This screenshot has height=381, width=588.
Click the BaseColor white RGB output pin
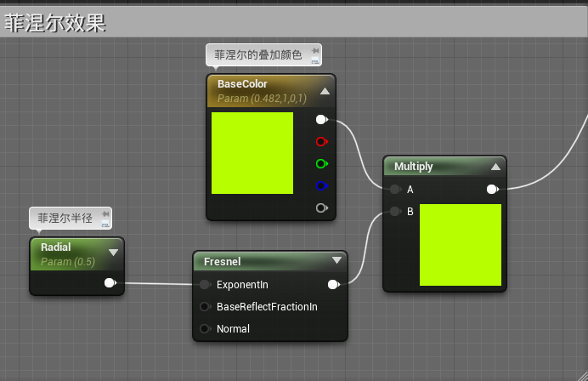pyautogui.click(x=321, y=120)
